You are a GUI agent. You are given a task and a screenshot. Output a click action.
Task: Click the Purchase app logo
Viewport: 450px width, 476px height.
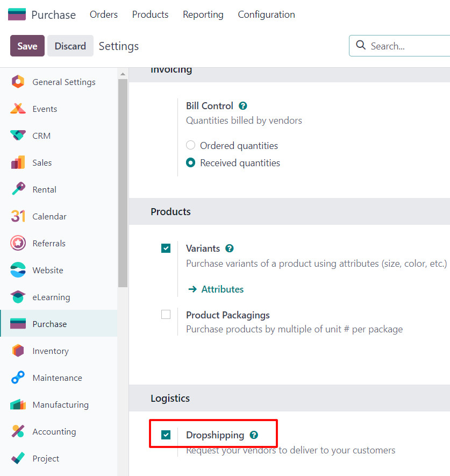tap(17, 15)
